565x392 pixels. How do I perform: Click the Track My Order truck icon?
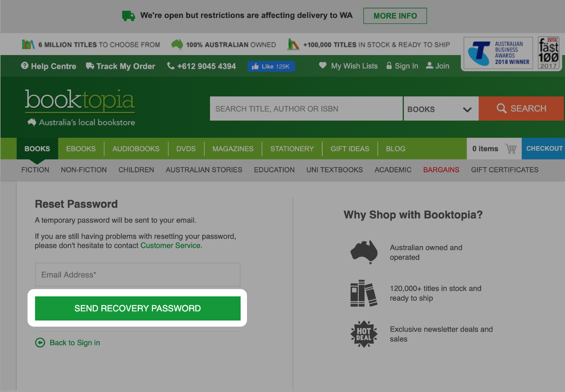click(90, 66)
